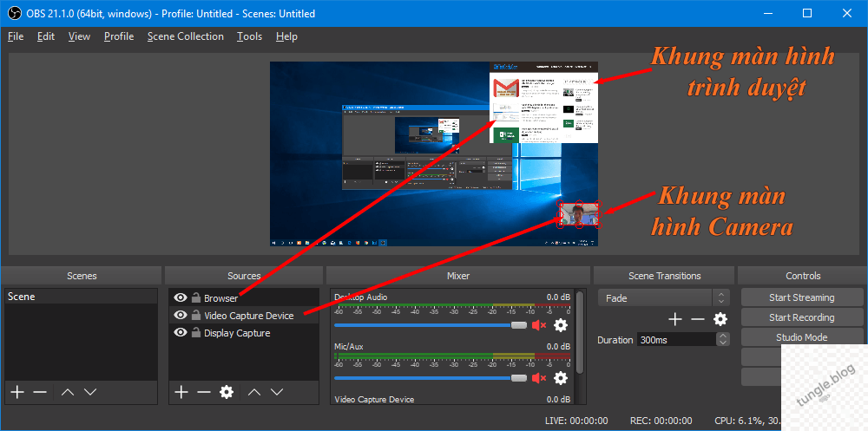
Task: Select the Display Capture source row
Action: pyautogui.click(x=244, y=332)
